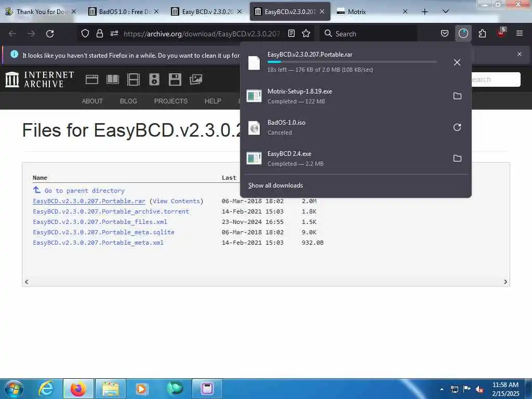The width and height of the screenshot is (532, 399).
Task: Switch to the Easy BCD.v 2.3.0.20 tab
Action: 207,11
